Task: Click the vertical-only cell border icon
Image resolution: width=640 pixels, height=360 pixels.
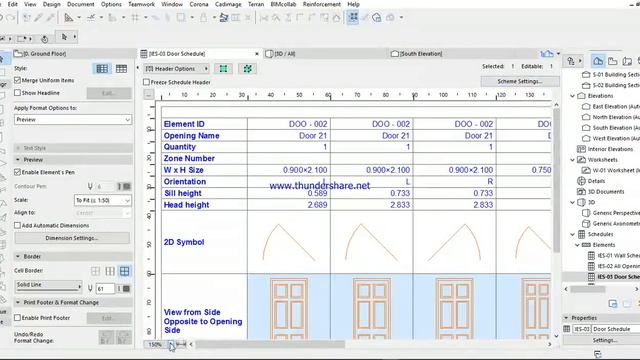Action: point(110,271)
